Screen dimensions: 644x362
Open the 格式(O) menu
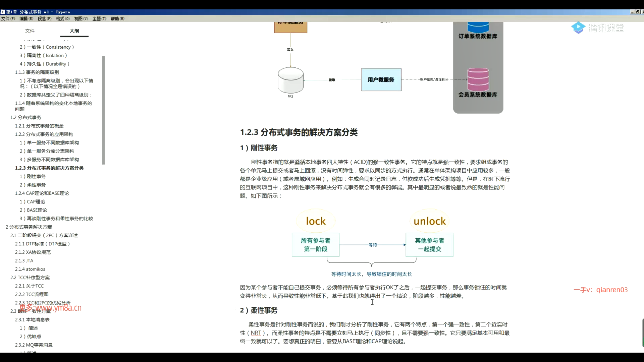63,19
